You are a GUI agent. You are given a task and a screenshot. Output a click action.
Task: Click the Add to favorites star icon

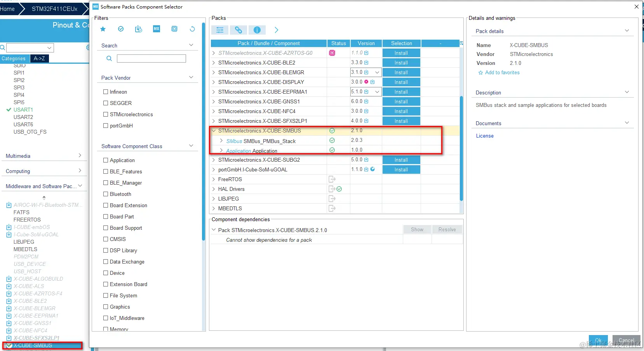tap(480, 73)
